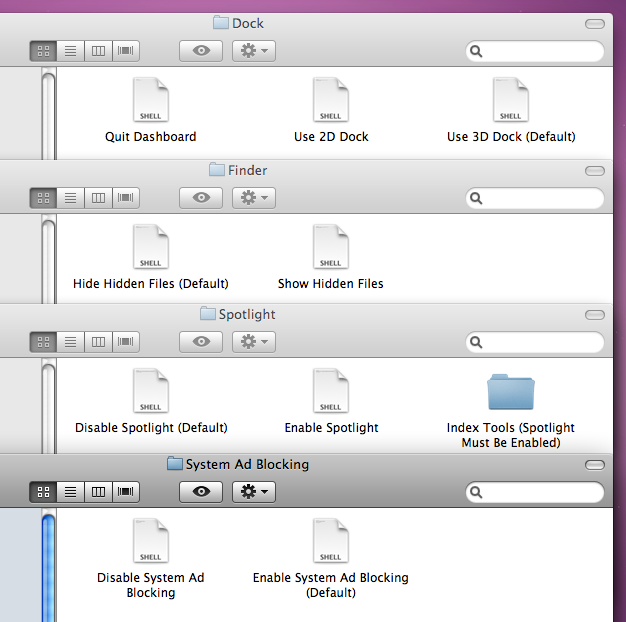Click search field in System Ad Blocking window
The width and height of the screenshot is (626, 622).
pos(535,492)
